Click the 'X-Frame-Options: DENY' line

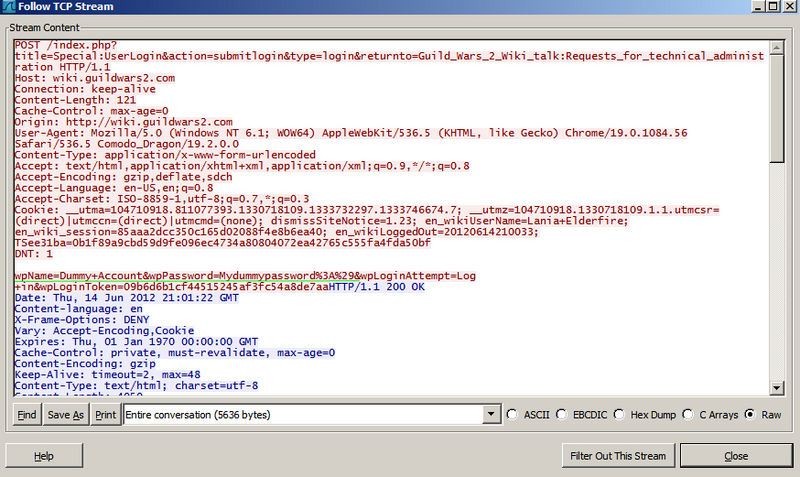point(82,320)
